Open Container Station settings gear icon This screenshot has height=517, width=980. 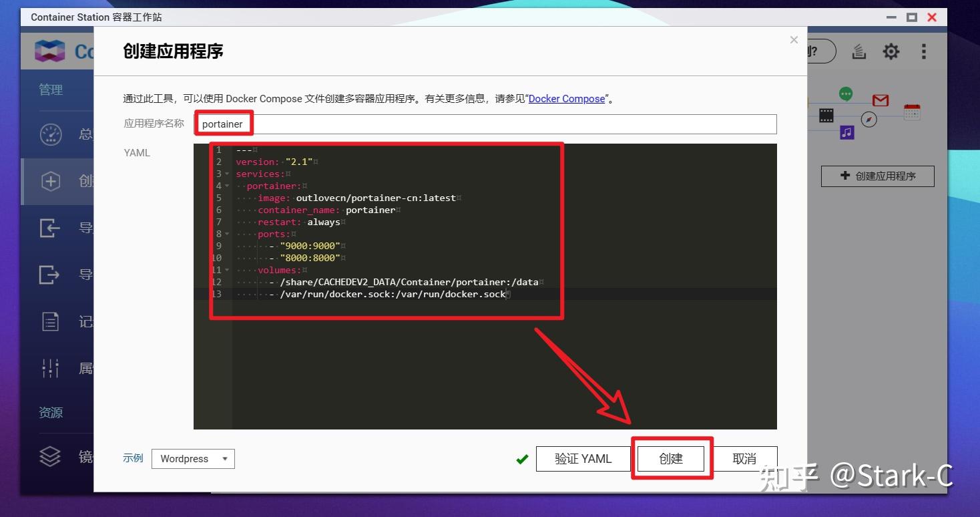click(891, 51)
